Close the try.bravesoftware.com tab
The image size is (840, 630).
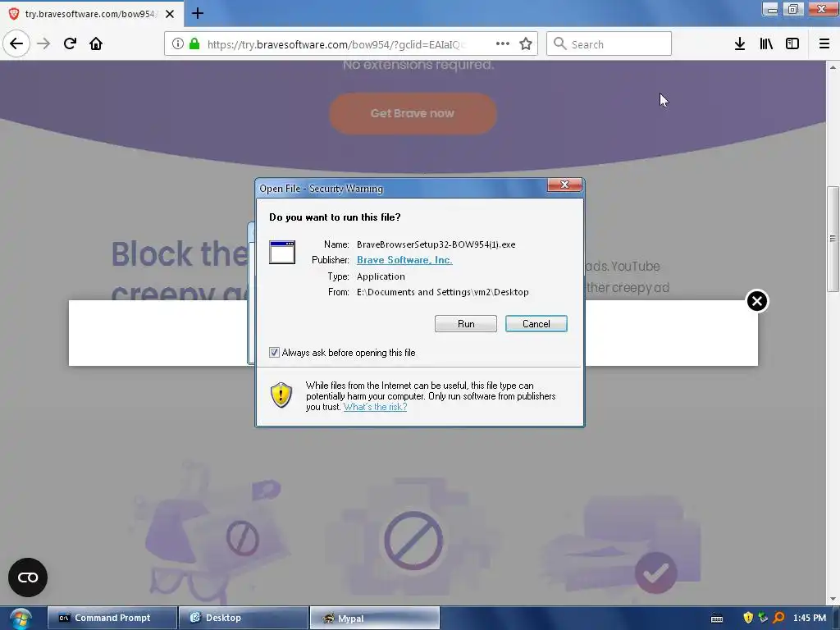coord(170,14)
